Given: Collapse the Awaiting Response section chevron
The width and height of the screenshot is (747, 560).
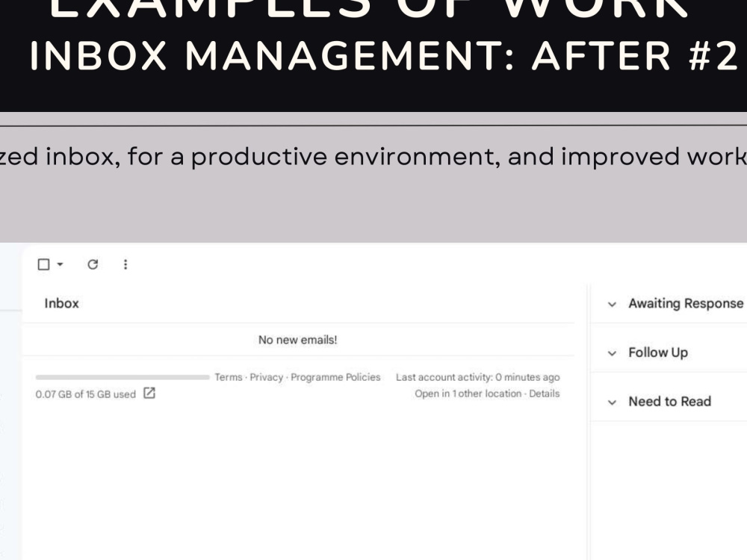Looking at the screenshot, I should [x=613, y=305].
